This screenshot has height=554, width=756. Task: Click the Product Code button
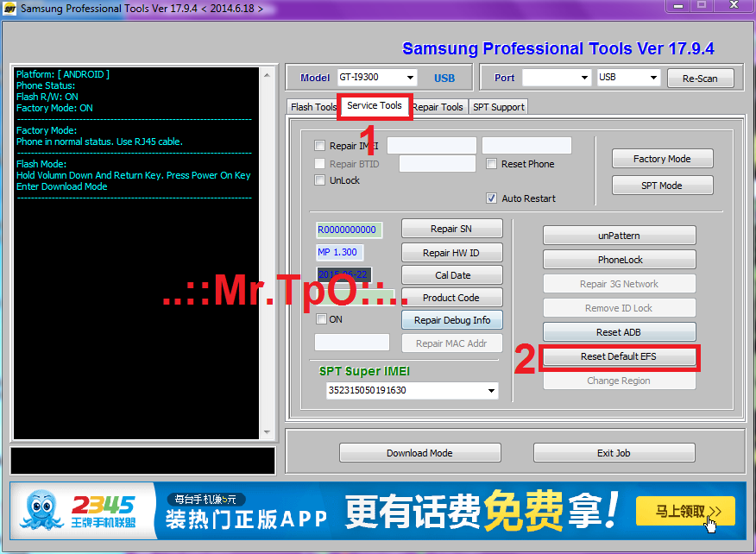click(x=451, y=298)
